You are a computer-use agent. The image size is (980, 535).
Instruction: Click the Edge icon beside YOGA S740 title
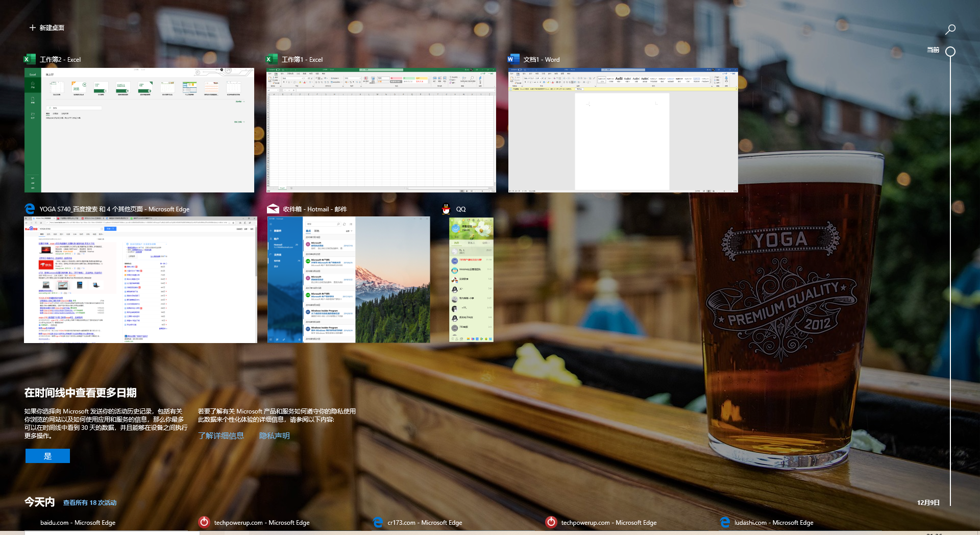pyautogui.click(x=30, y=209)
